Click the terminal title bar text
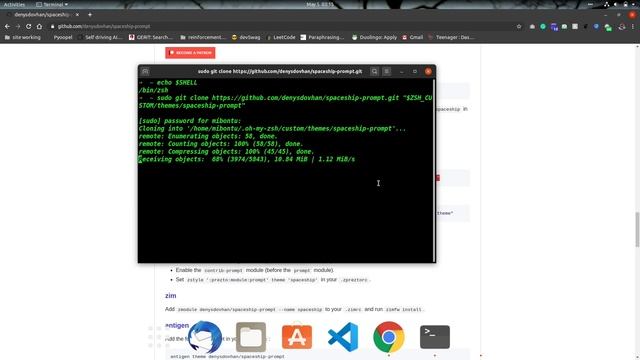 click(x=280, y=71)
